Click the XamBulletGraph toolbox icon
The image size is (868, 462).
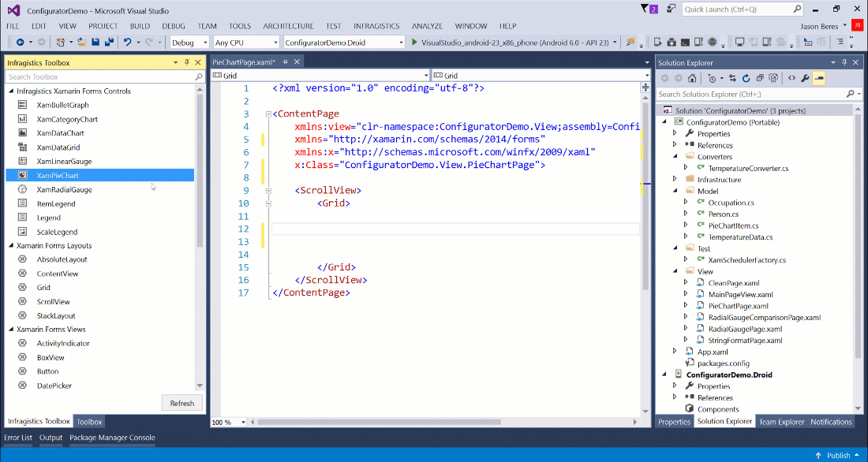click(x=23, y=105)
